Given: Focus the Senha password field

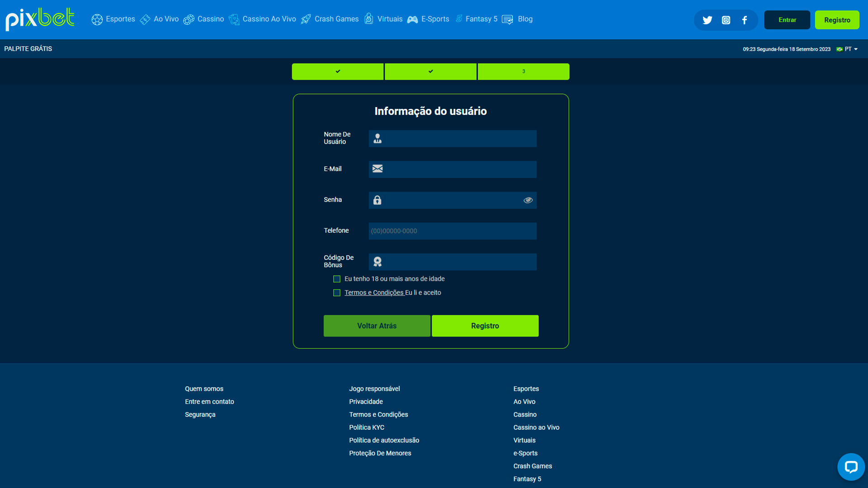Looking at the screenshot, I should [453, 200].
